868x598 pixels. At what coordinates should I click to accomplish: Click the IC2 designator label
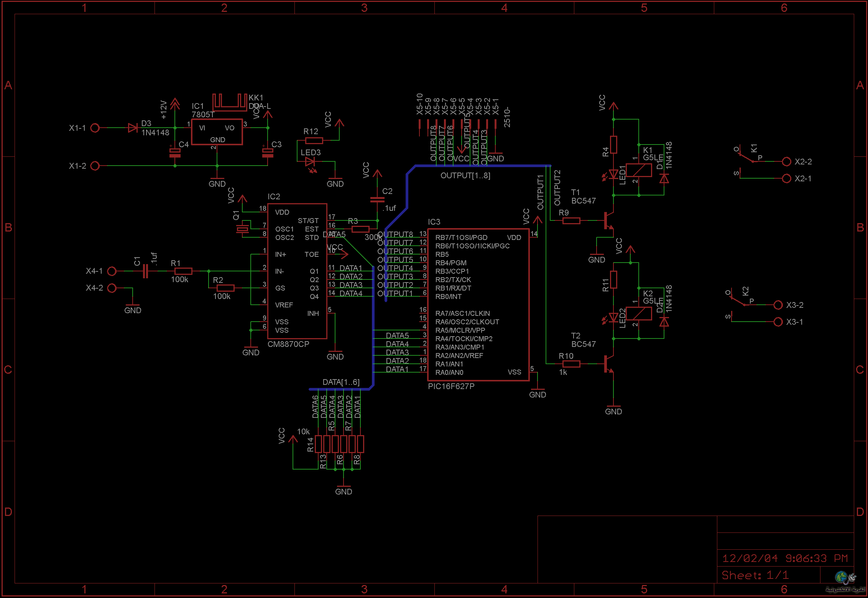click(x=274, y=197)
